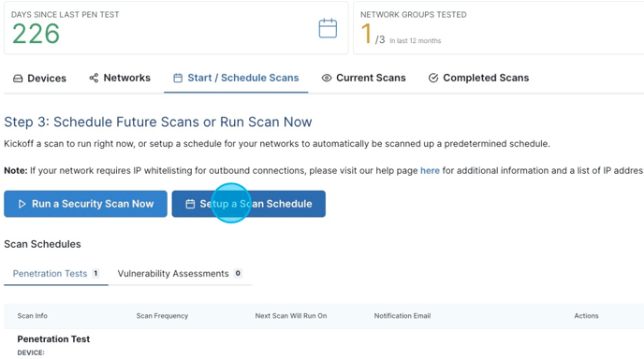The height and width of the screenshot is (359, 644).
Task: Click the calendar icon in pen test card
Action: [328, 28]
